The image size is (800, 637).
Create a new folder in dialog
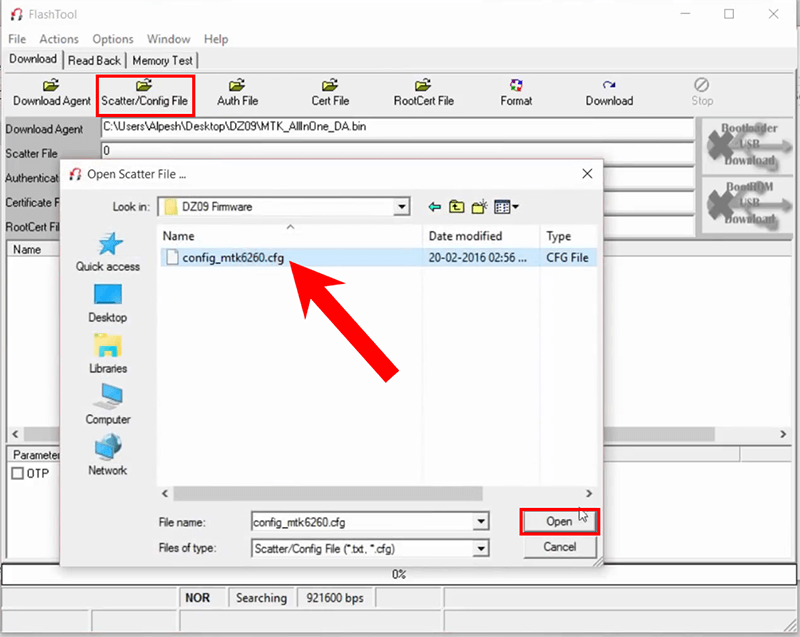[x=479, y=207]
